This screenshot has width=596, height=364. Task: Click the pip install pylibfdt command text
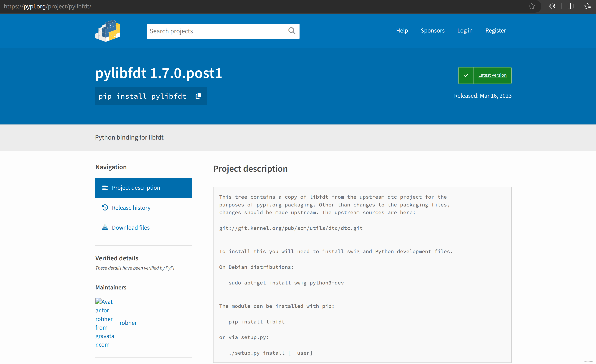142,96
